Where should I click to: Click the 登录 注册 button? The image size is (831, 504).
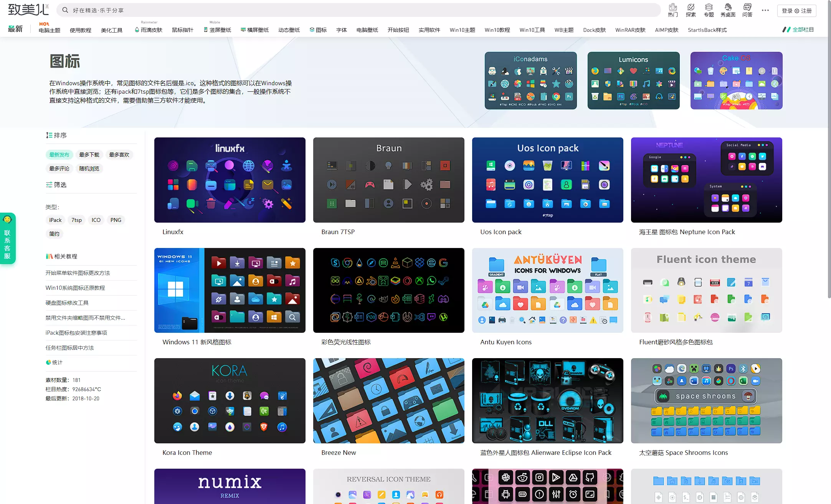click(796, 11)
